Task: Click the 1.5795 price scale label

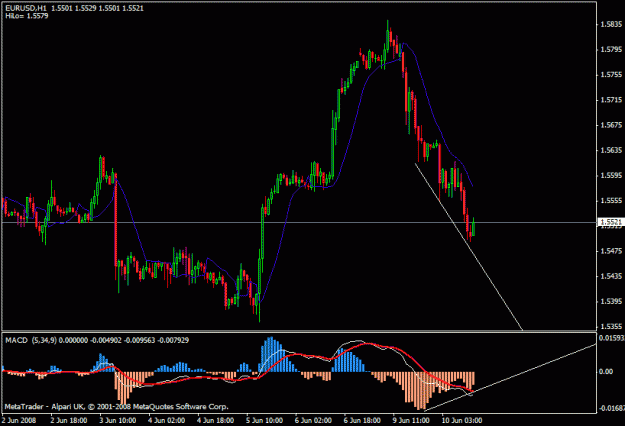Action: [611, 49]
